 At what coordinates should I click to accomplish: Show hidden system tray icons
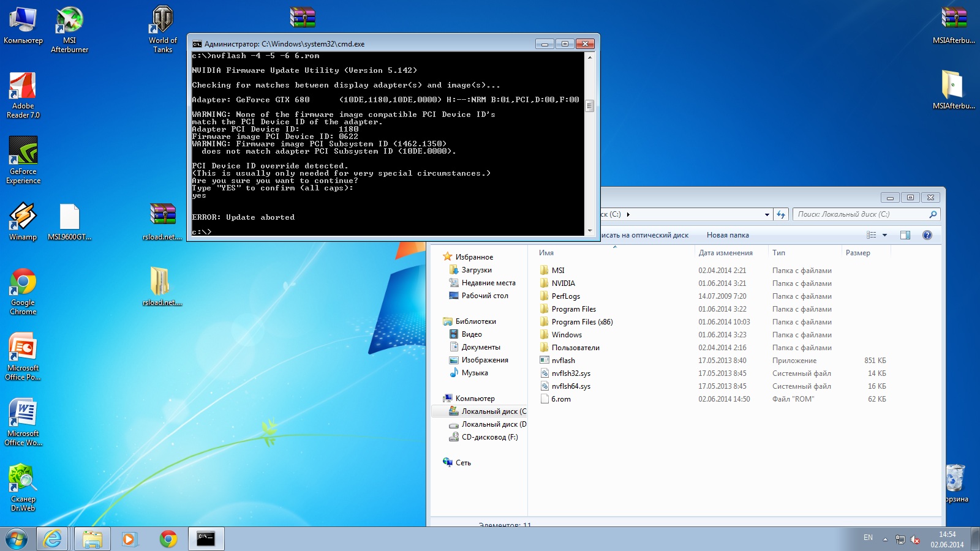pyautogui.click(x=885, y=539)
